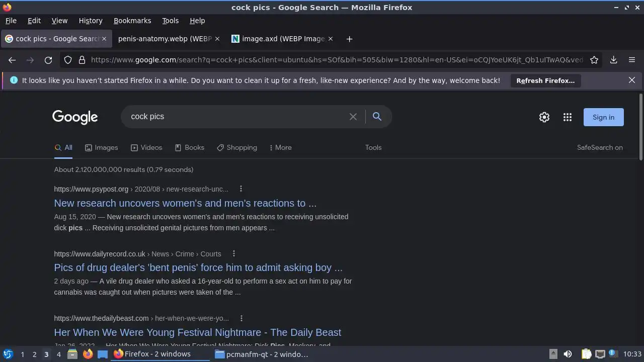Screen dimensions: 644x362
Task: Close the Google Search tab
Action: (104, 39)
